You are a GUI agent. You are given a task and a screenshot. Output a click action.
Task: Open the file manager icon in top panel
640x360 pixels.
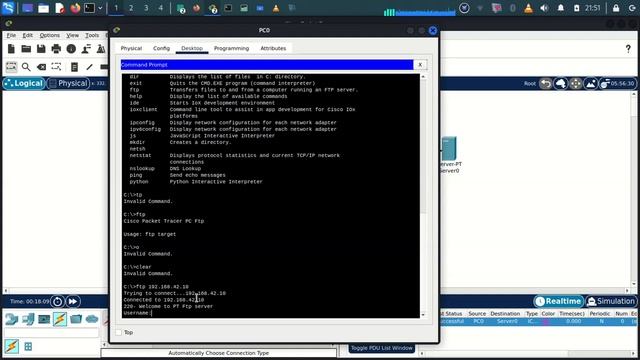pyautogui.click(x=44, y=8)
